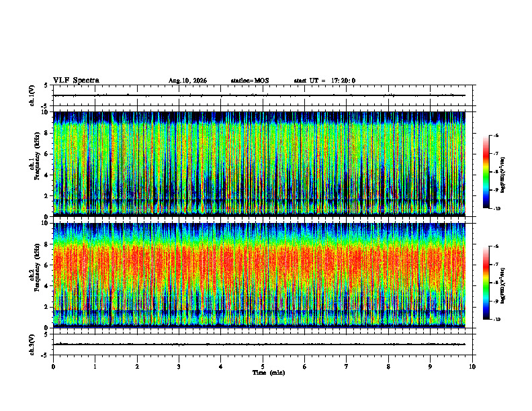Click the ch.1 spectrogram colorbar
The image size is (532, 411).
pos(486,172)
